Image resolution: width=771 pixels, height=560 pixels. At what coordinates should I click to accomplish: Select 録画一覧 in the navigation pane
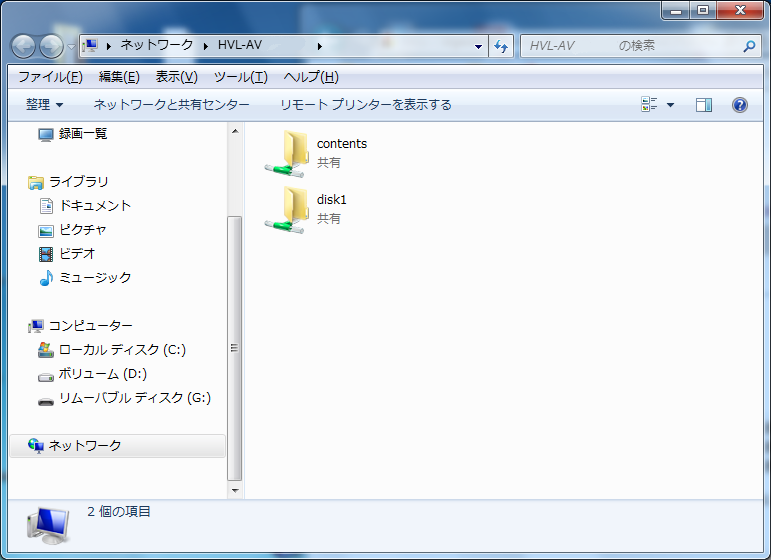pos(83,134)
